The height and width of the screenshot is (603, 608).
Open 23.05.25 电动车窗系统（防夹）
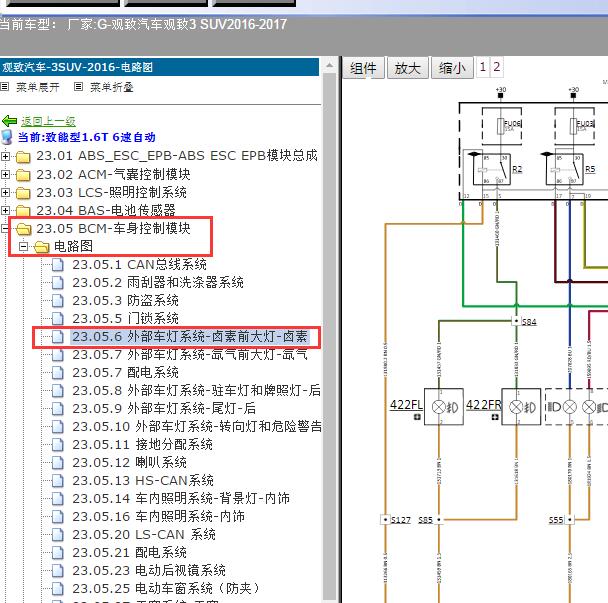click(166, 589)
